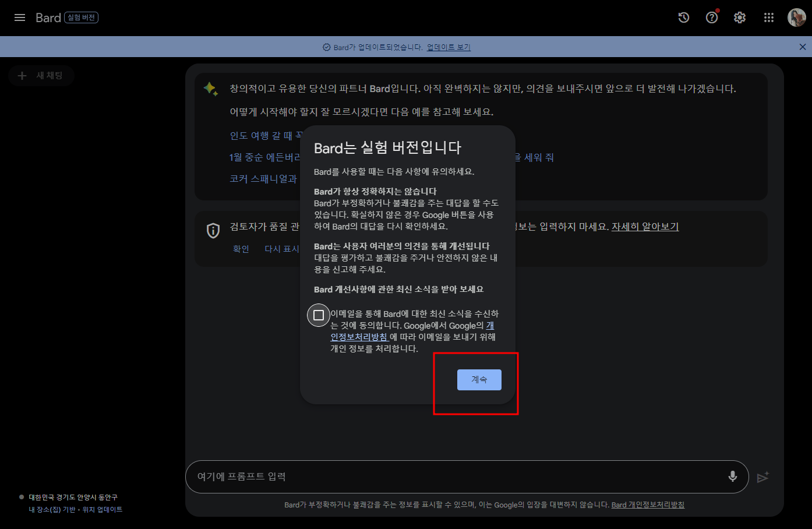This screenshot has width=812, height=529.
Task: Click the Bard는 실험 버전입니다 heading
Action: pyautogui.click(x=387, y=148)
